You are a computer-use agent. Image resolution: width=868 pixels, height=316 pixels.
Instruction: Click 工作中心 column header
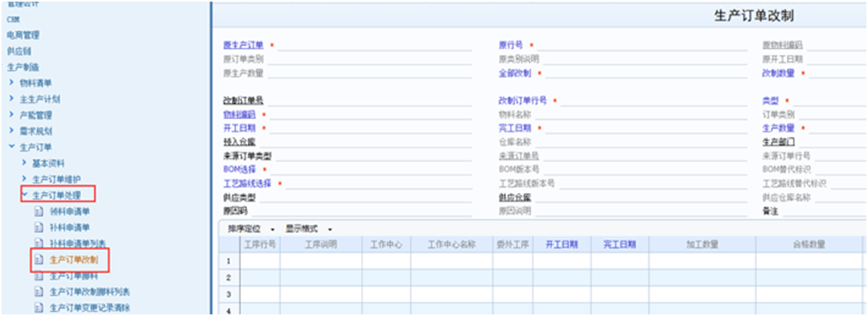click(x=386, y=244)
